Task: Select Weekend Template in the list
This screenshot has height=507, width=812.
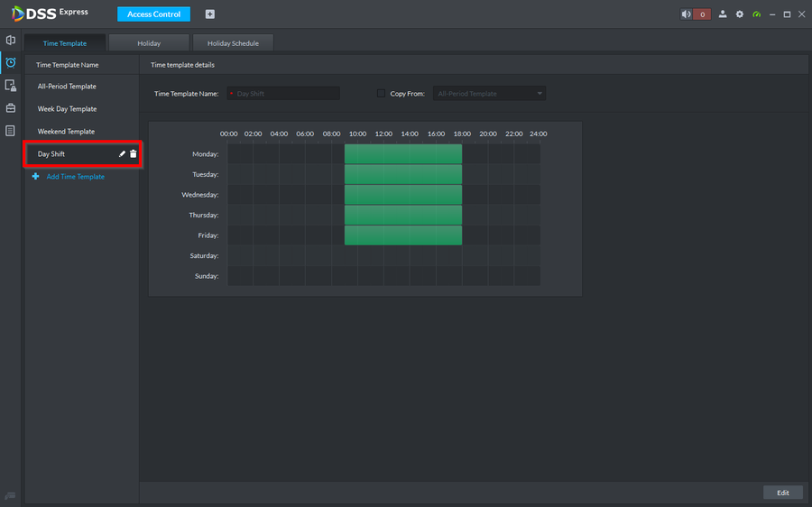Action: click(x=66, y=132)
